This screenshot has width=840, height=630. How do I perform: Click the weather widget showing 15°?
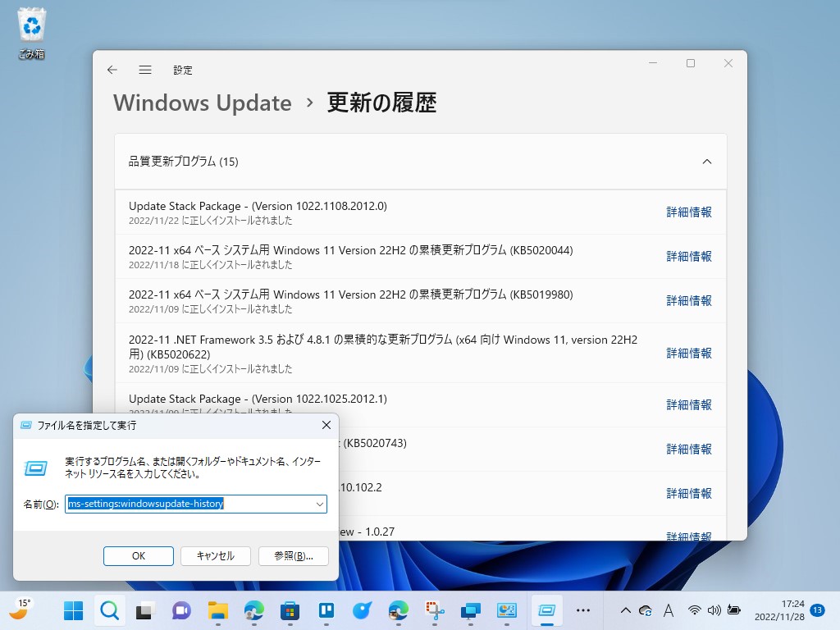click(20, 610)
